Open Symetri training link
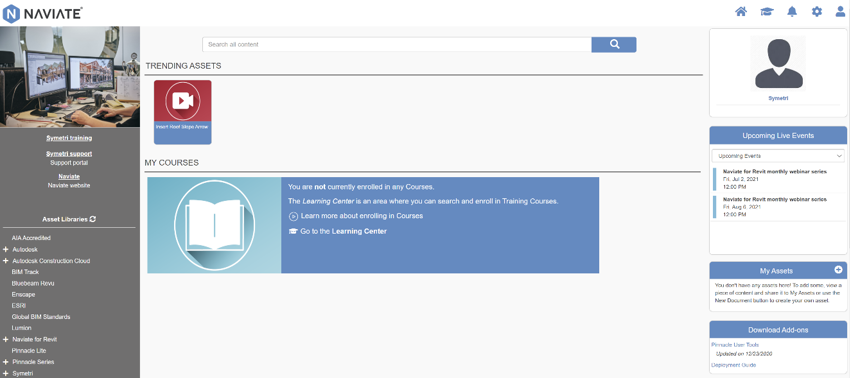Viewport: 850px width, 378px height. [x=69, y=138]
